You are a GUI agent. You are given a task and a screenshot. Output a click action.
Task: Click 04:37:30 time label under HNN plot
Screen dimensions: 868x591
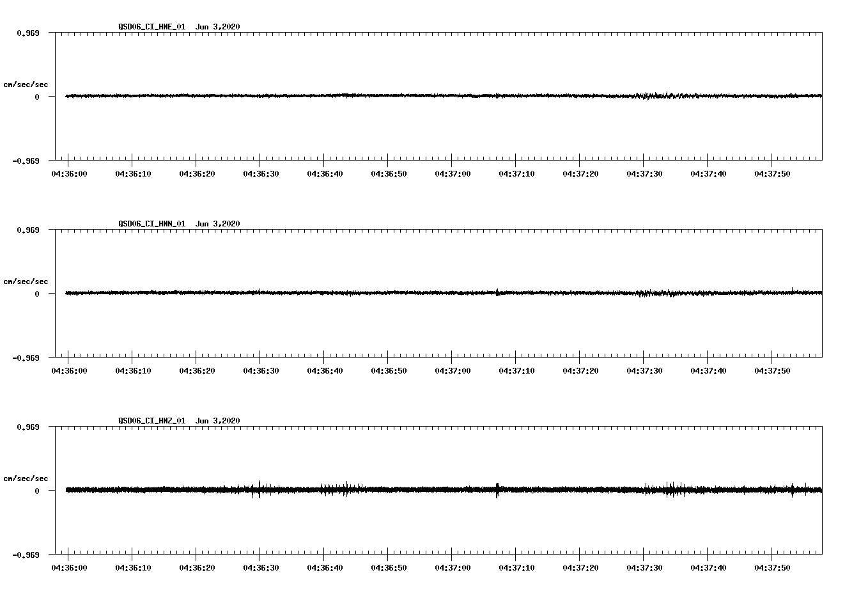644,371
